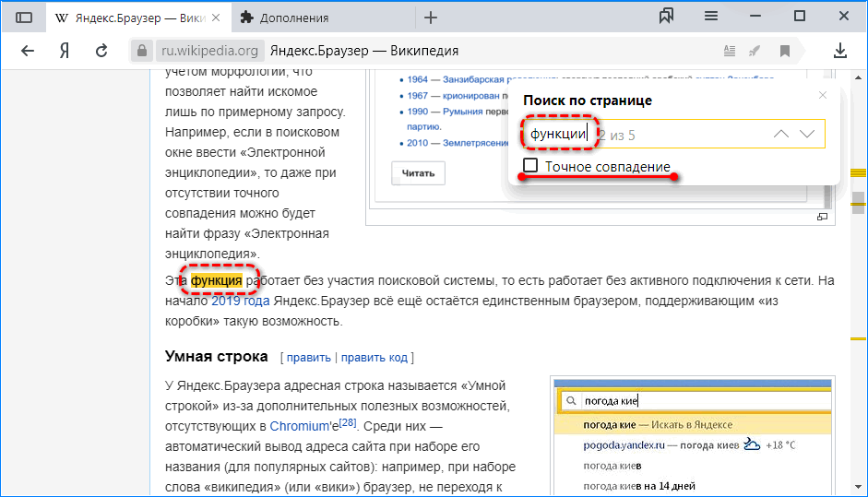
Task: Click the padlock site security icon
Action: point(141,51)
